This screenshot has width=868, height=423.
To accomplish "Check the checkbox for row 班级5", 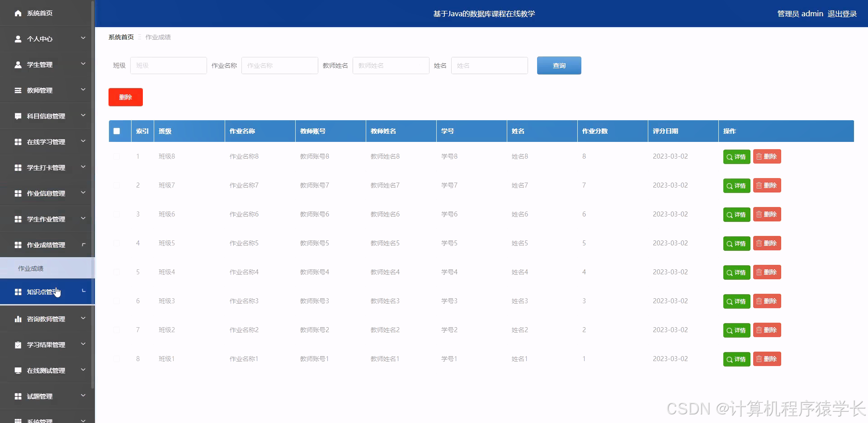I will [117, 243].
